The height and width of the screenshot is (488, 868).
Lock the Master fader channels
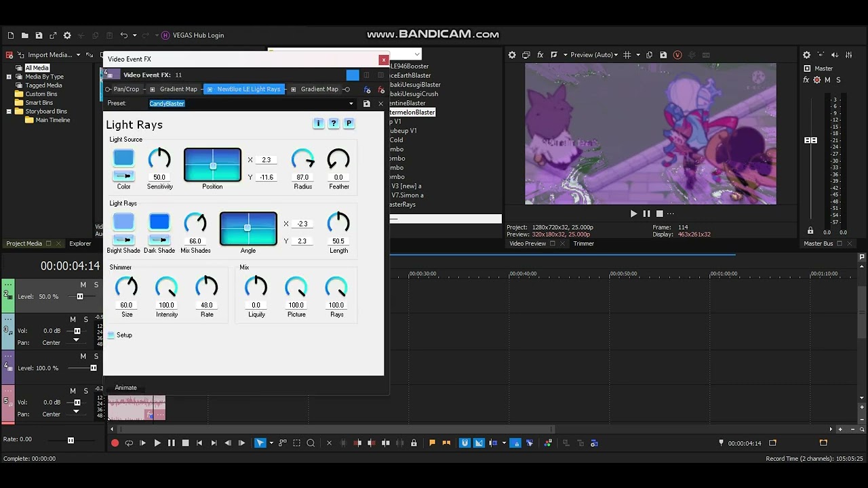[810, 231]
